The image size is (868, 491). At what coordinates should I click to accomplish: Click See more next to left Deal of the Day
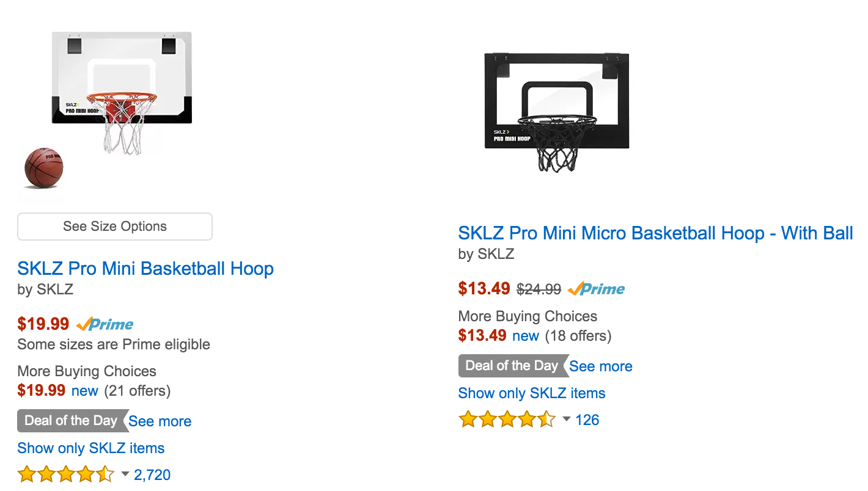160,421
